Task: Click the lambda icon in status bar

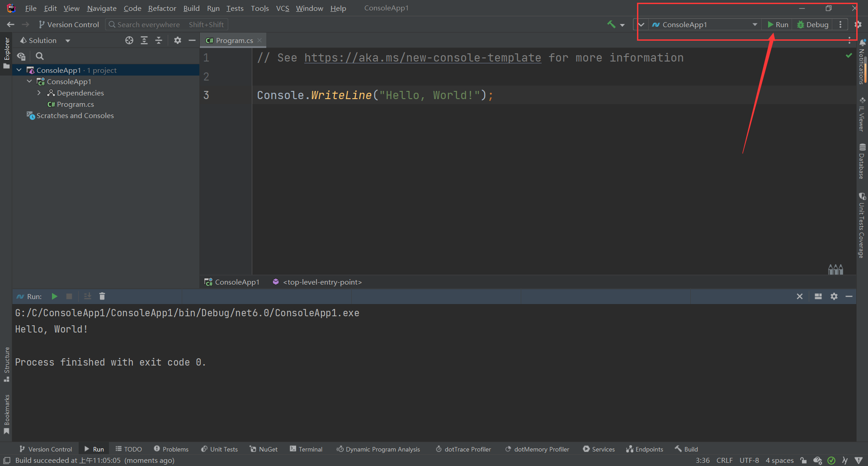Action: 845,461
